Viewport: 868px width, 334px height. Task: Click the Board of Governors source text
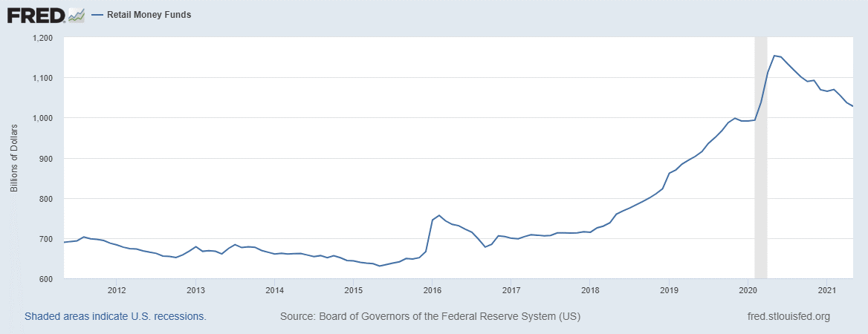point(430,316)
